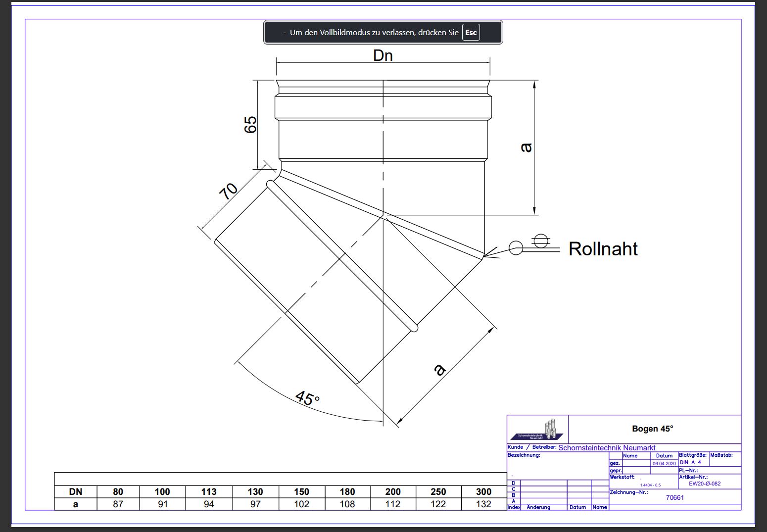Viewport: 767px width, 532px height.
Task: Click the Bogen 45° drawing title
Action: 652,429
